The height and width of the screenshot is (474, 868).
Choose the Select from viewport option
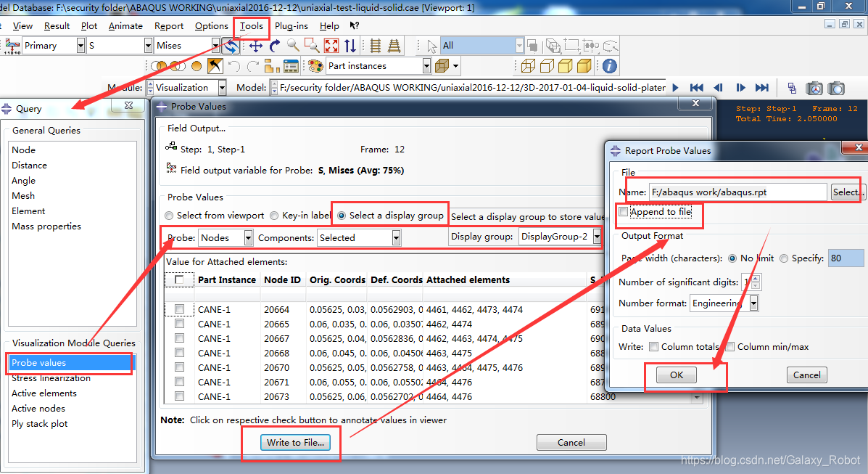pyautogui.click(x=170, y=216)
